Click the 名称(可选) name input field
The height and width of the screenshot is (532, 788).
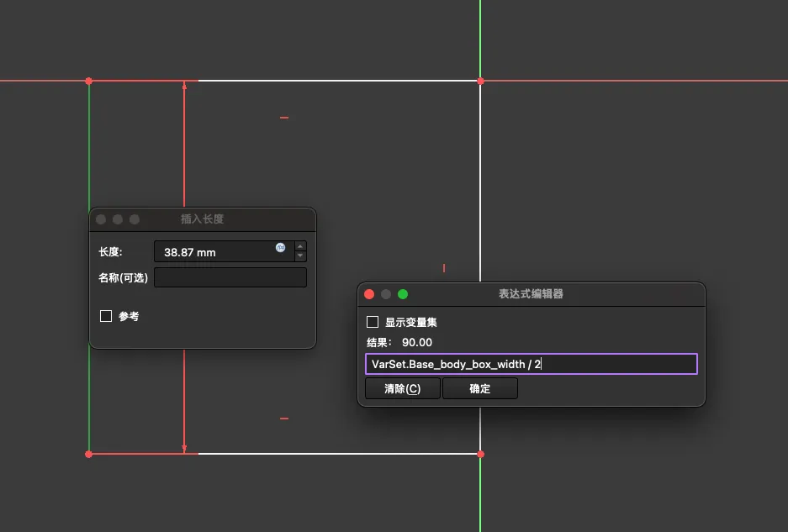(230, 277)
